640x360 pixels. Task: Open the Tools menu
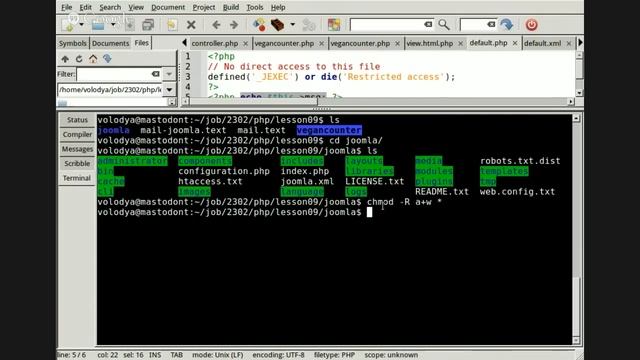point(255,7)
